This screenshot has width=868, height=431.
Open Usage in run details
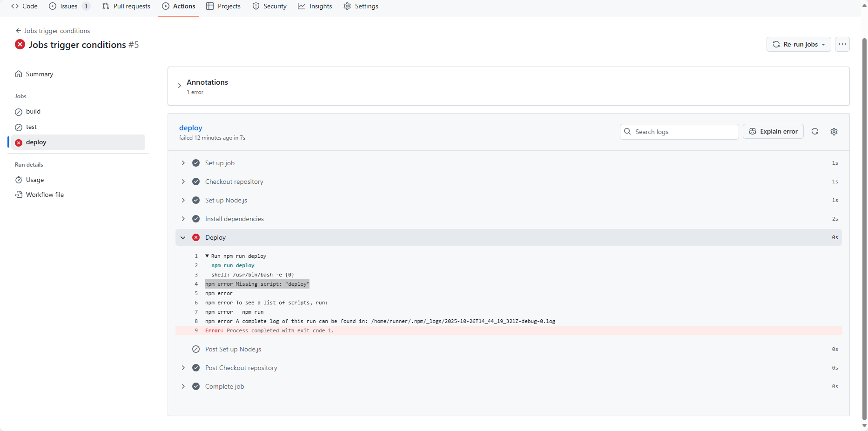point(35,180)
